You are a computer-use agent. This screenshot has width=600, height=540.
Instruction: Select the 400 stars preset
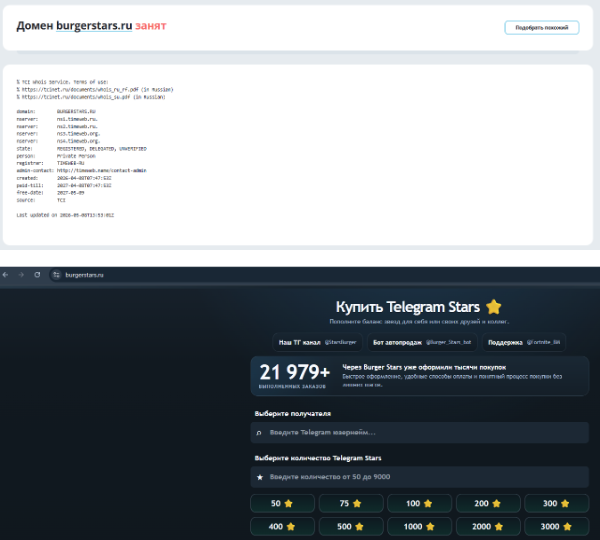click(x=282, y=527)
